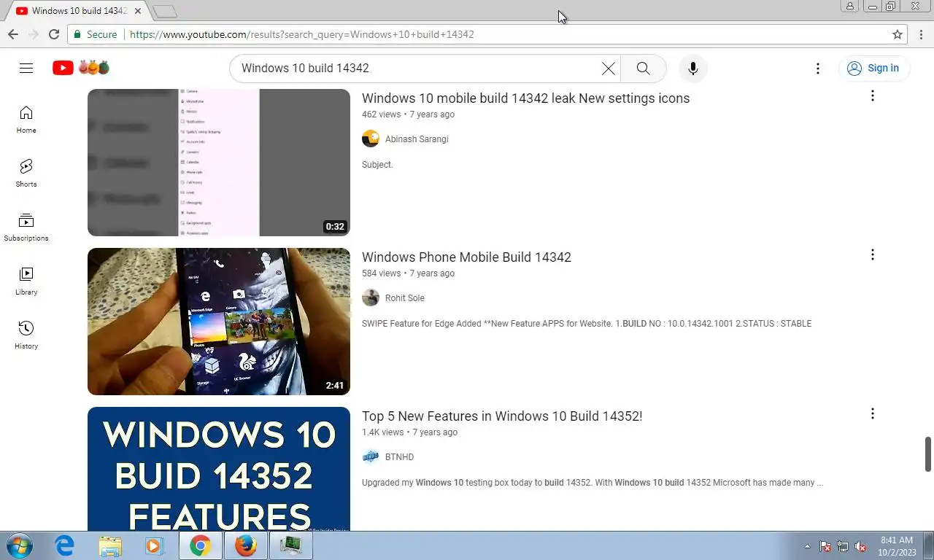Click the BTNHD channel avatar
The width and height of the screenshot is (934, 560).
[371, 456]
